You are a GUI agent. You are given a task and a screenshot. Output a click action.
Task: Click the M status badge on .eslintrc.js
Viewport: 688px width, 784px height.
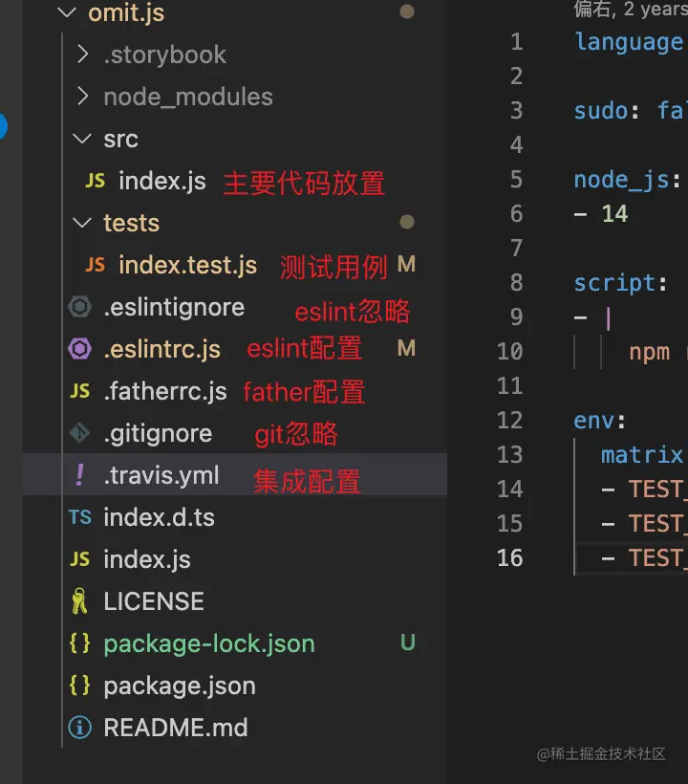coord(407,348)
